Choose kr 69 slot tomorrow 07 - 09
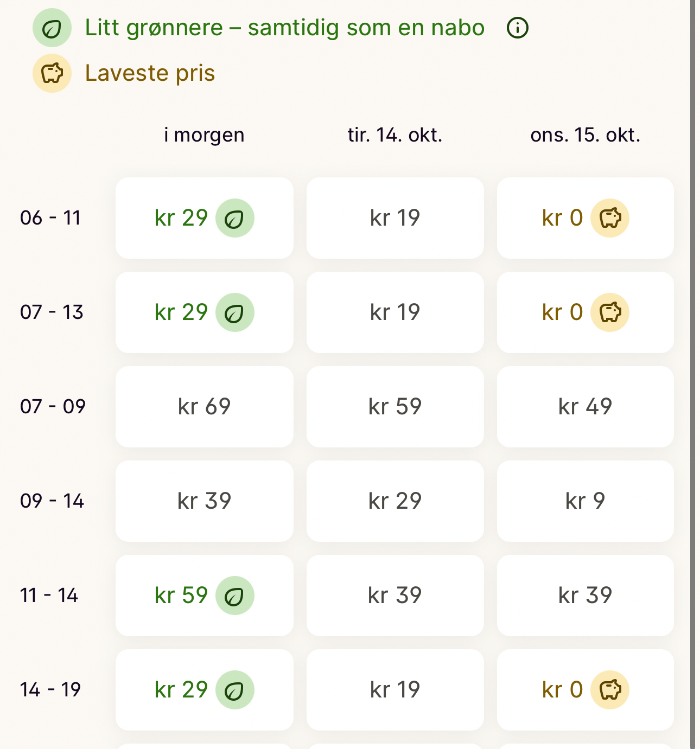700x749 pixels. point(205,407)
